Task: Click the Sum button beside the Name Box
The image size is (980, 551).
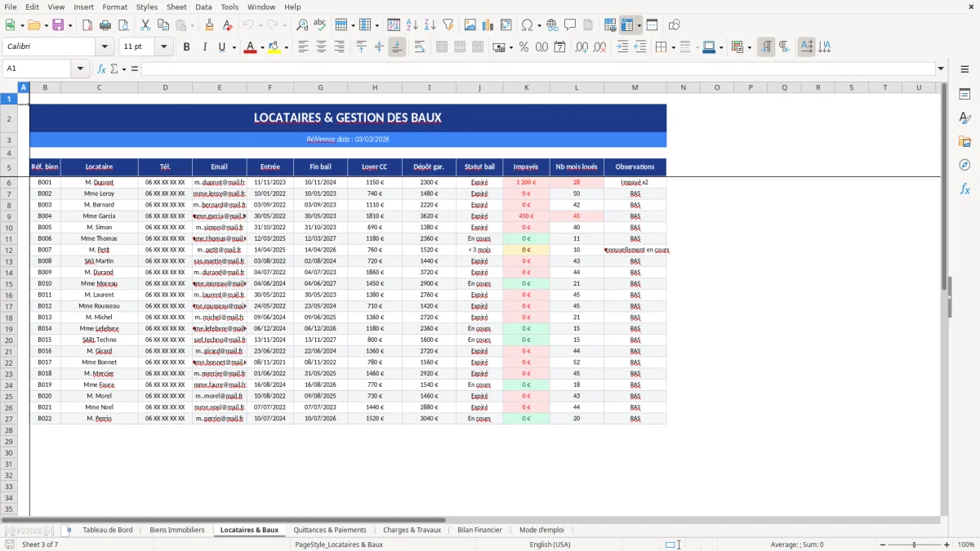Action: pos(114,69)
